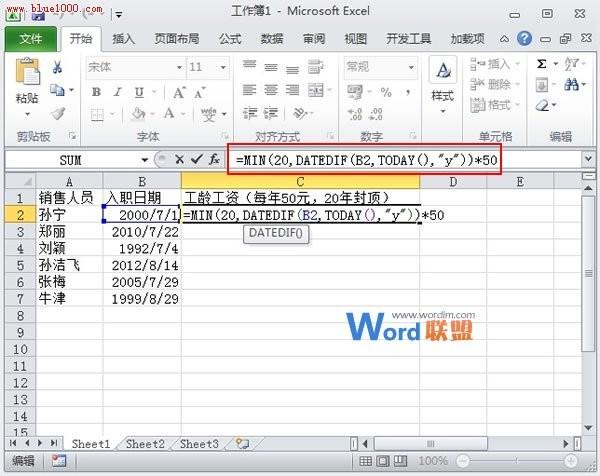Switch to the 审阅 tab
600x476 pixels.
[x=314, y=39]
